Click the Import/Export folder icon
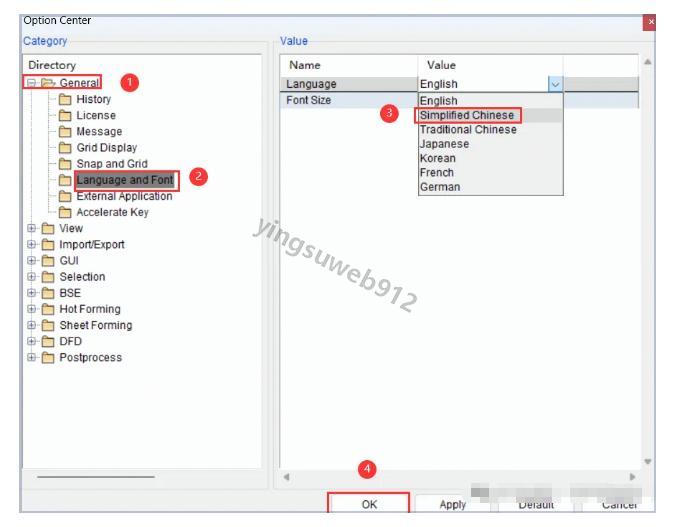Viewport: 675px width, 527px height. pyautogui.click(x=48, y=245)
